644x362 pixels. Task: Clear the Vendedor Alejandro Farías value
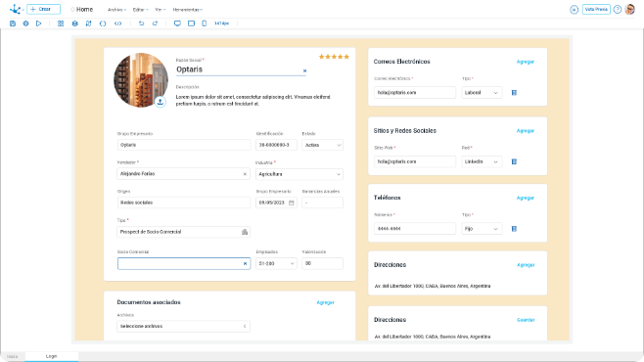(x=245, y=174)
